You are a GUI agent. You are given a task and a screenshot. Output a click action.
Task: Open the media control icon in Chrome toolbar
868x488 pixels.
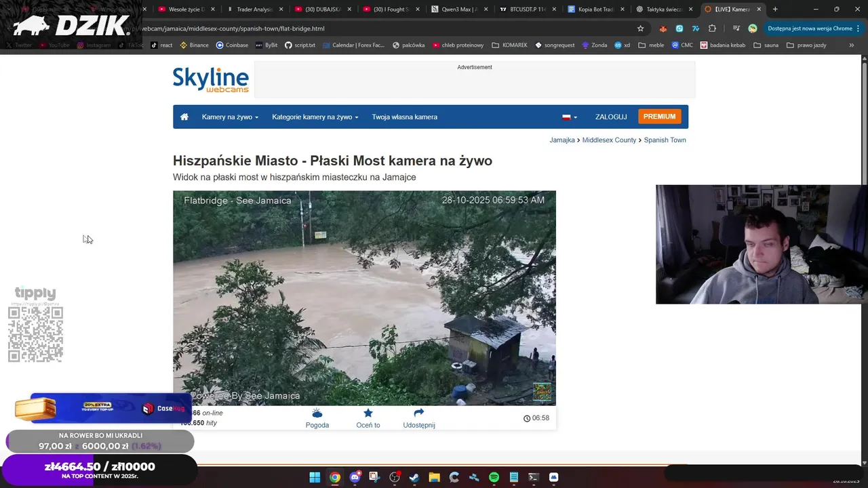click(x=736, y=28)
